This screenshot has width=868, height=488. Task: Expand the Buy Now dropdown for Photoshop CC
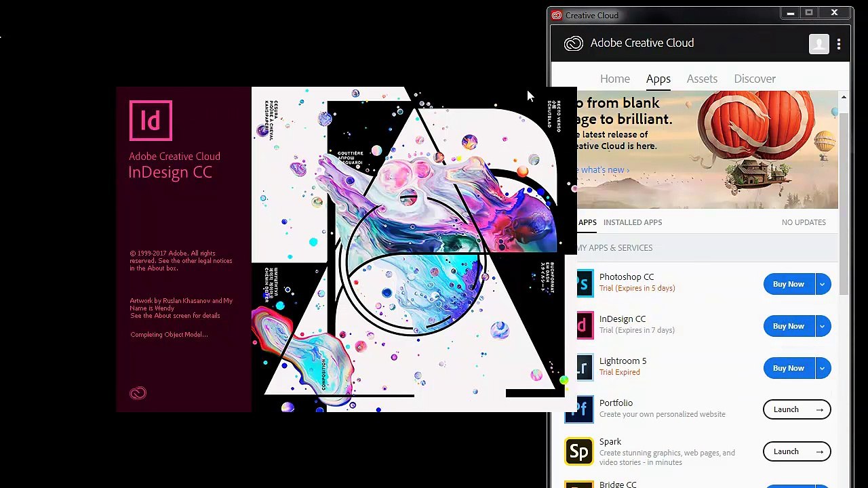point(822,284)
